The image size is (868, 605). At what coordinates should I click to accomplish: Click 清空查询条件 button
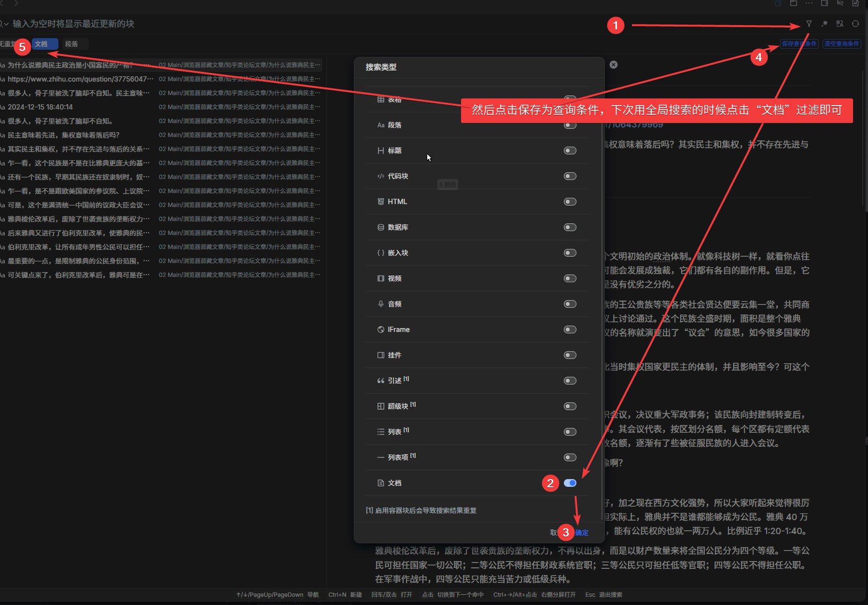coord(842,44)
